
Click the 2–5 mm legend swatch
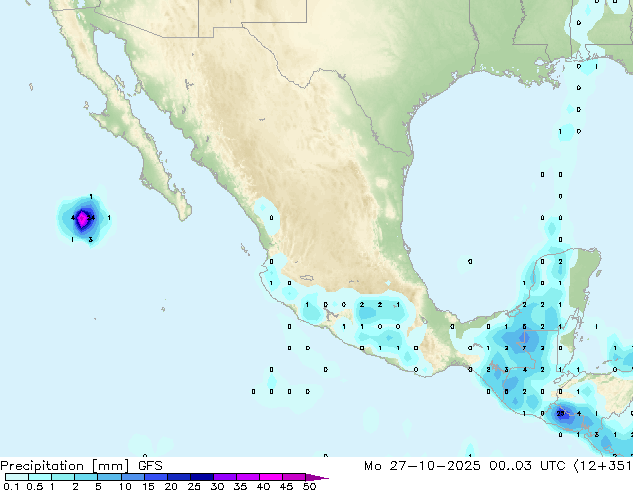point(86,477)
